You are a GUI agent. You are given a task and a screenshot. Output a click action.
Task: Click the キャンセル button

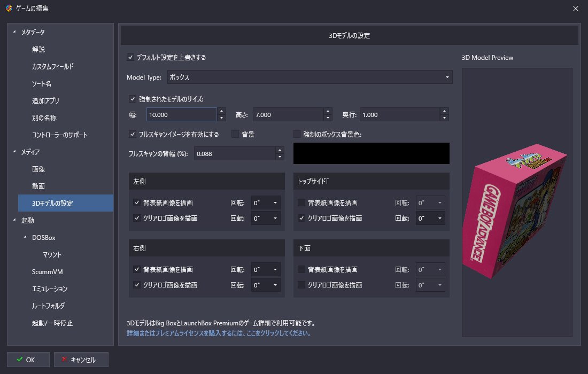81,360
